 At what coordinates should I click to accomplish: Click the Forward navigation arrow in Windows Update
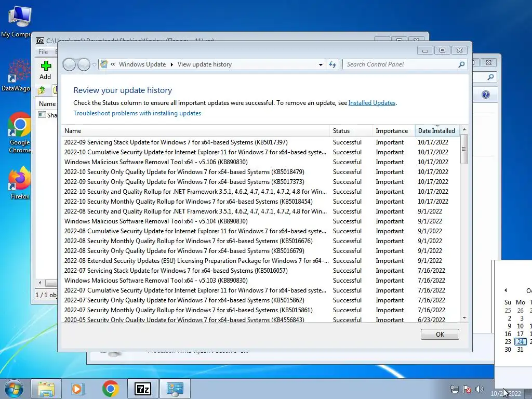(x=84, y=64)
